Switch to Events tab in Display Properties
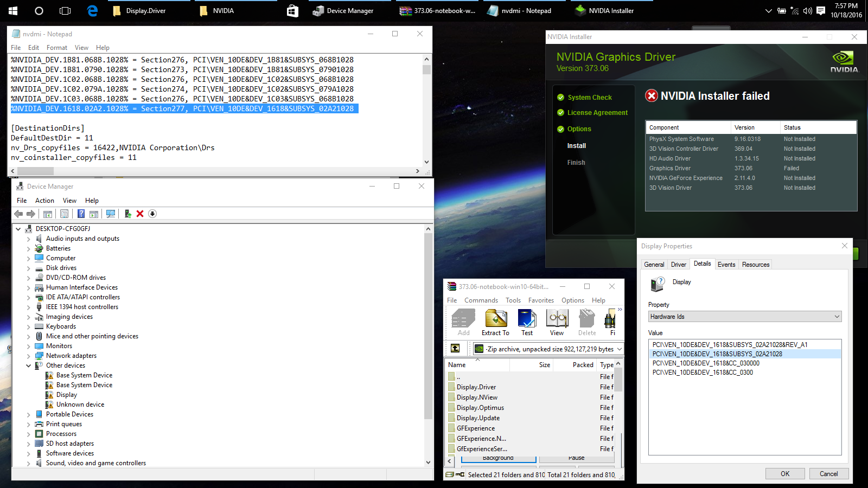 tap(726, 265)
